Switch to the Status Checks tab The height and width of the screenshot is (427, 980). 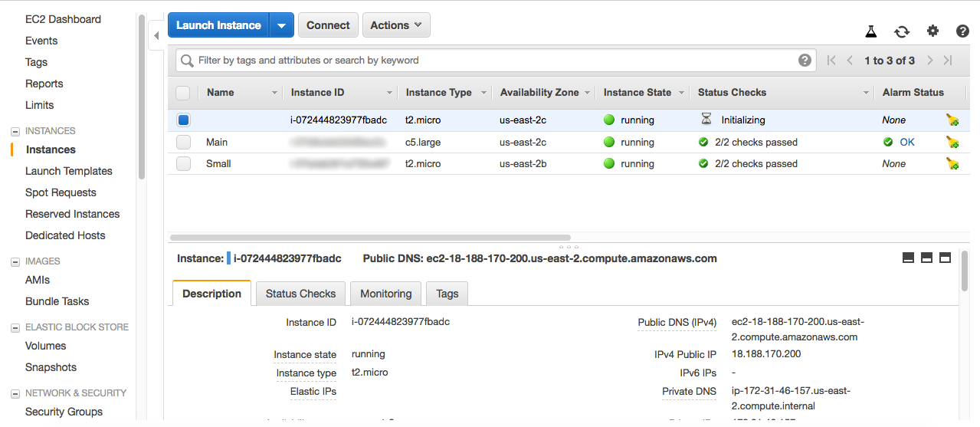coord(300,294)
